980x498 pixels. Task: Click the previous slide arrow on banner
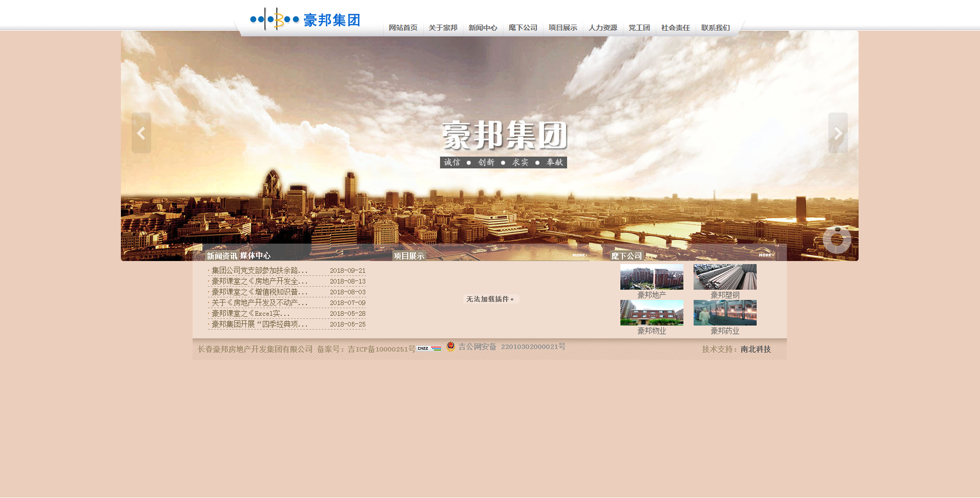[x=141, y=133]
